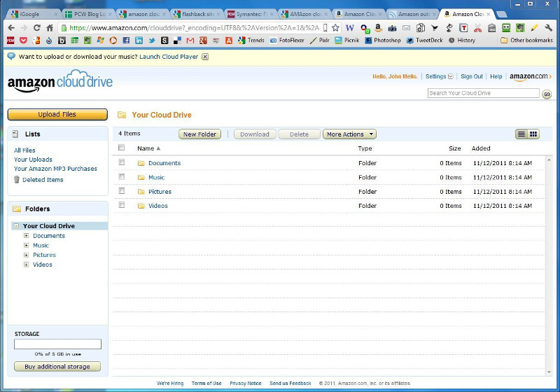
Task: Click the Sign Out link
Action: (471, 76)
